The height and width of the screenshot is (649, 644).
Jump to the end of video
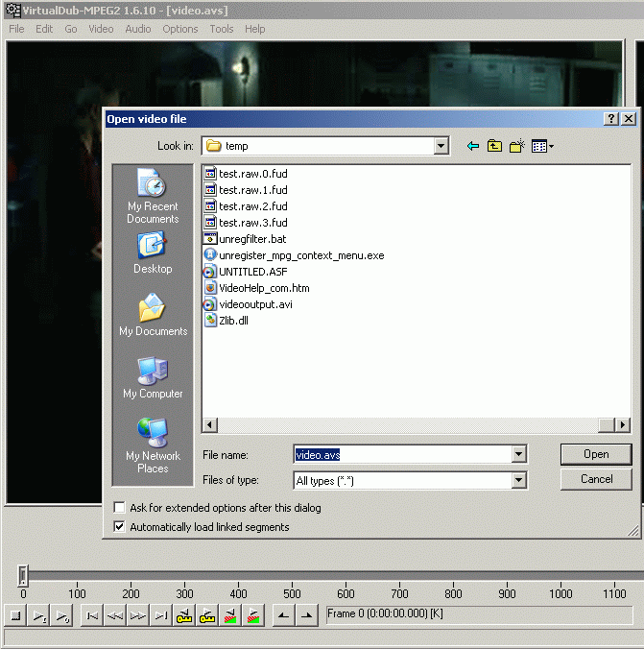click(161, 615)
